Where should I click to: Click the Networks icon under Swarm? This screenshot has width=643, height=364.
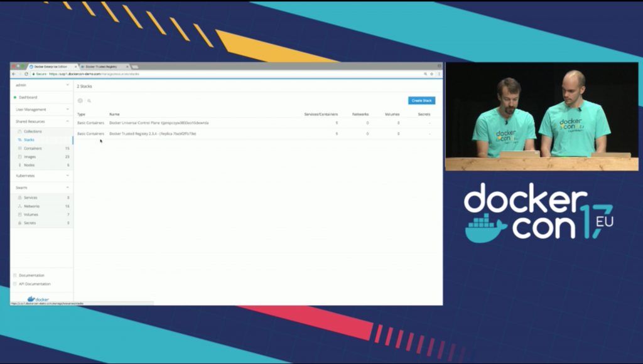(x=19, y=206)
